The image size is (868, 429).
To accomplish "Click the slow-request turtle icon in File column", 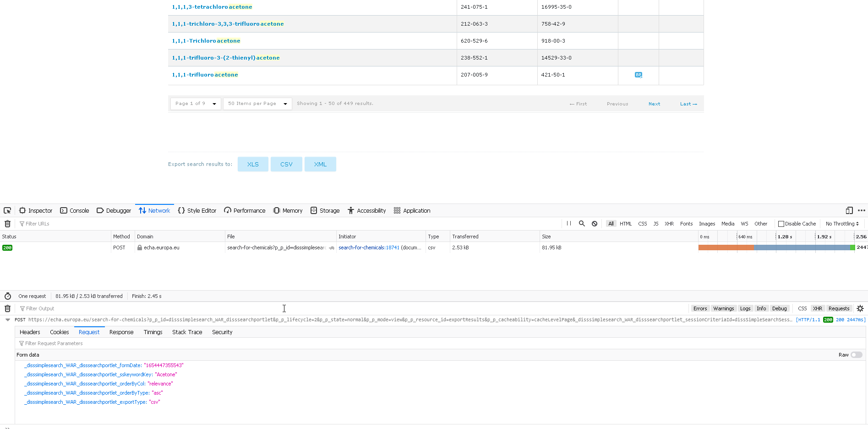I will click(x=332, y=247).
